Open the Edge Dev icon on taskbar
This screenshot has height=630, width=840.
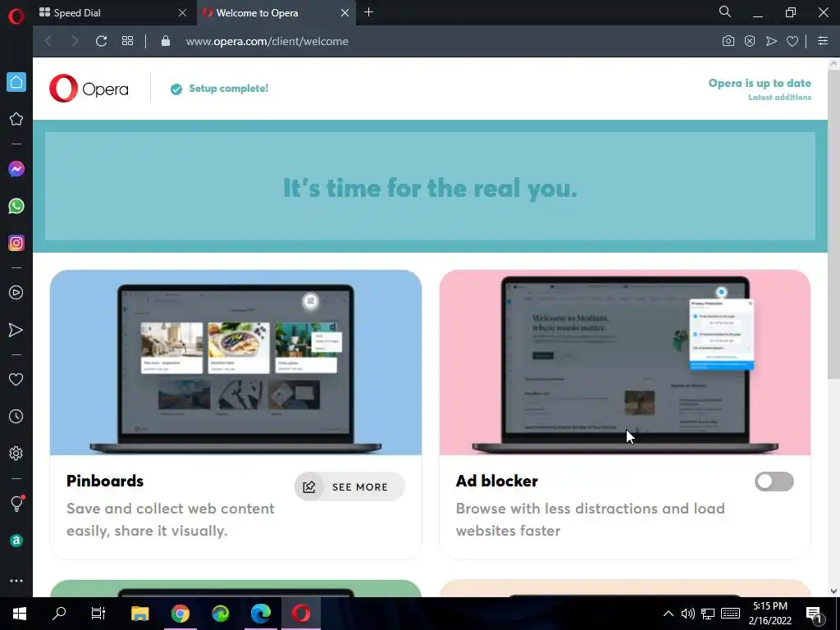point(221,614)
